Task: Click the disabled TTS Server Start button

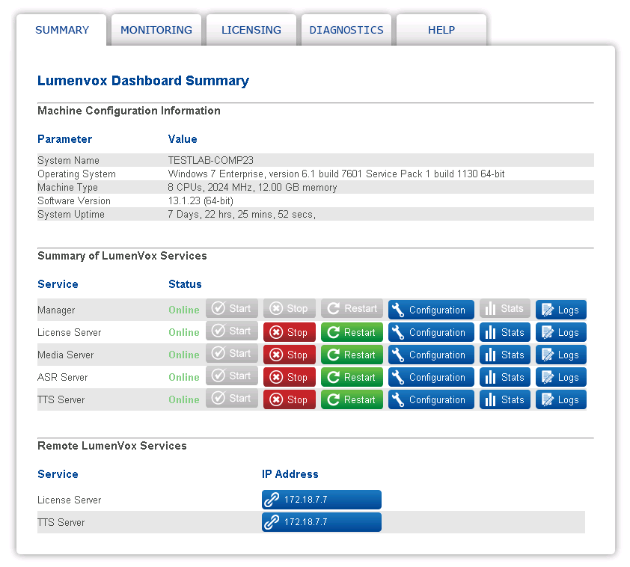Action: click(232, 399)
